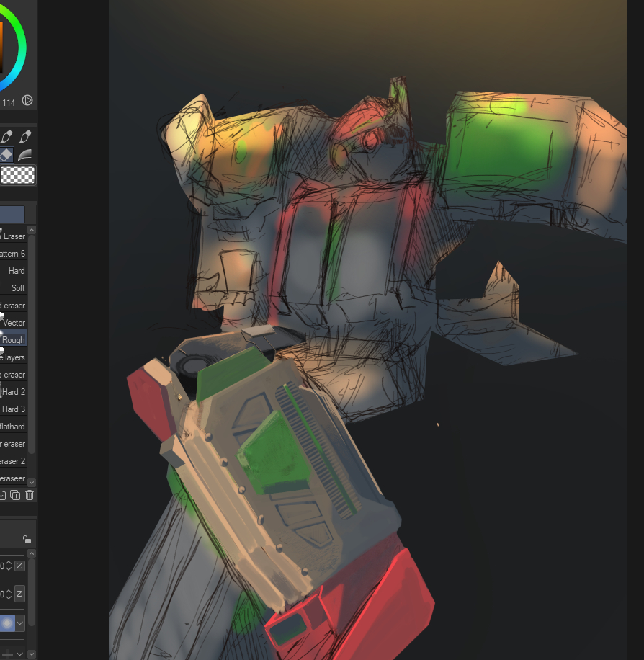Screen dimensions: 644x660
Task: Toggle first property's dynamics settings button
Action: pyautogui.click(x=19, y=566)
